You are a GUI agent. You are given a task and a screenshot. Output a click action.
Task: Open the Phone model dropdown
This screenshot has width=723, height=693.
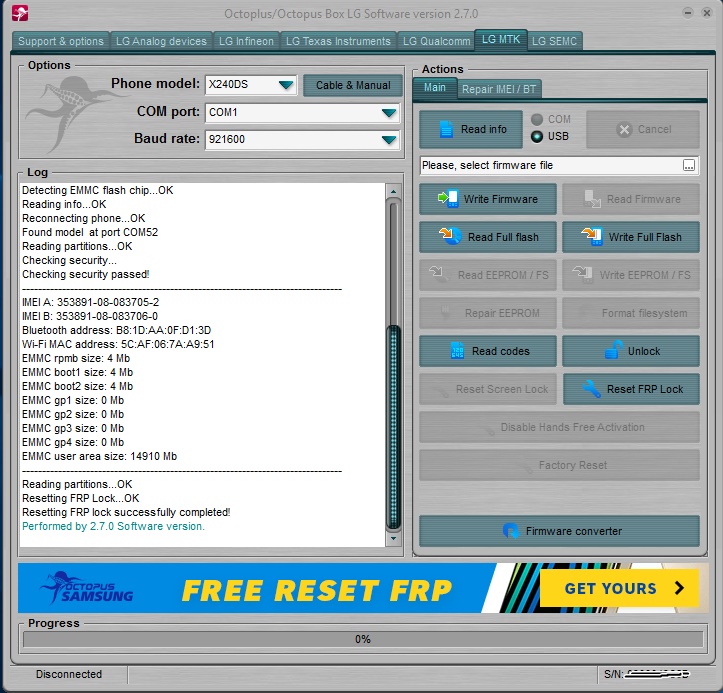click(286, 85)
